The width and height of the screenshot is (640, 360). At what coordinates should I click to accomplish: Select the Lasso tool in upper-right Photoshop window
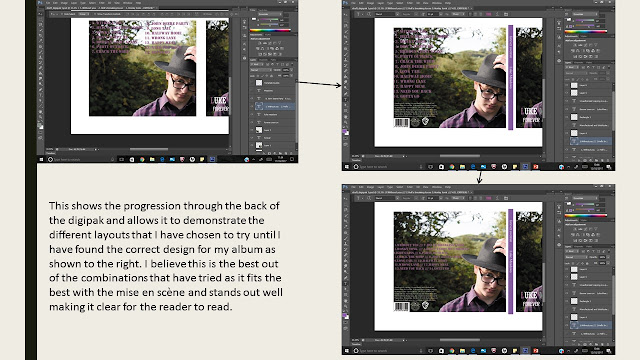346,26
